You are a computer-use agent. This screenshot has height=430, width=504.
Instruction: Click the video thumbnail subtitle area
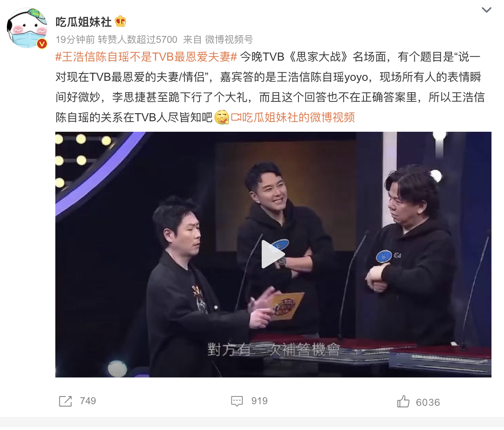[x=273, y=350]
